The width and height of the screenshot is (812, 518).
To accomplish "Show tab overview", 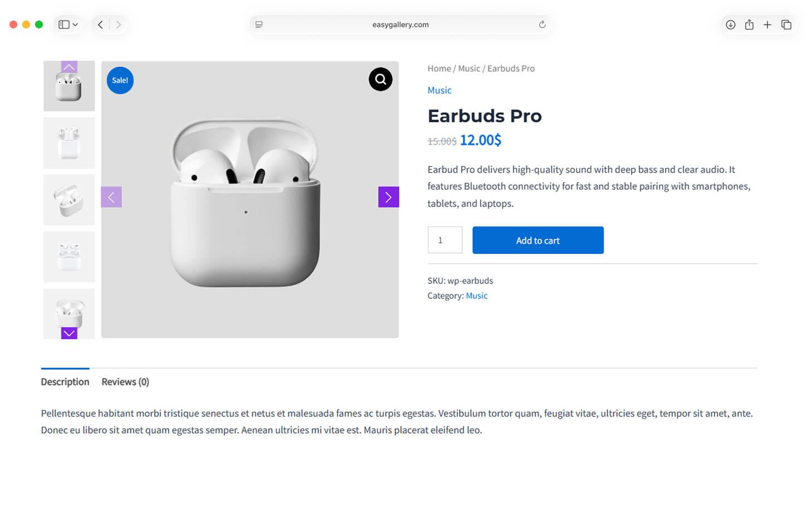I will [786, 24].
